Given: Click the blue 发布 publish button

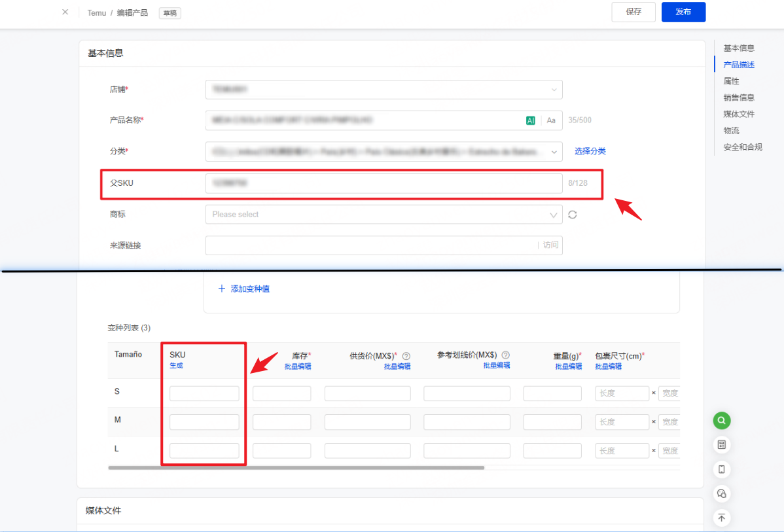Looking at the screenshot, I should (x=683, y=12).
